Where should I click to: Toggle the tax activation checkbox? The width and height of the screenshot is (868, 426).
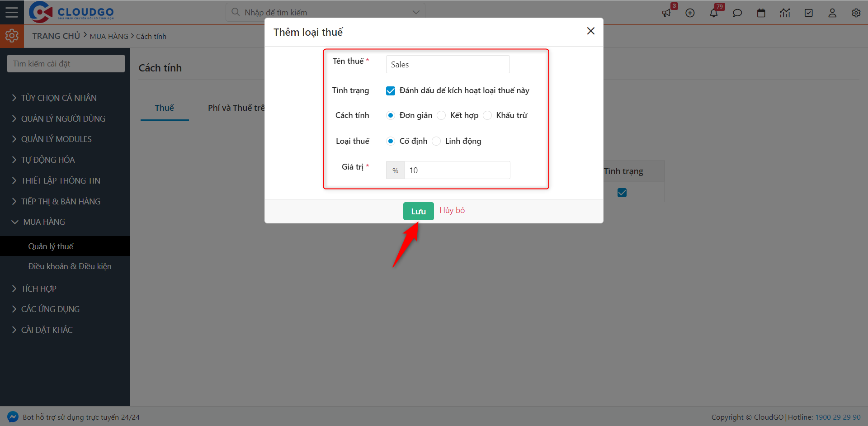[391, 91]
